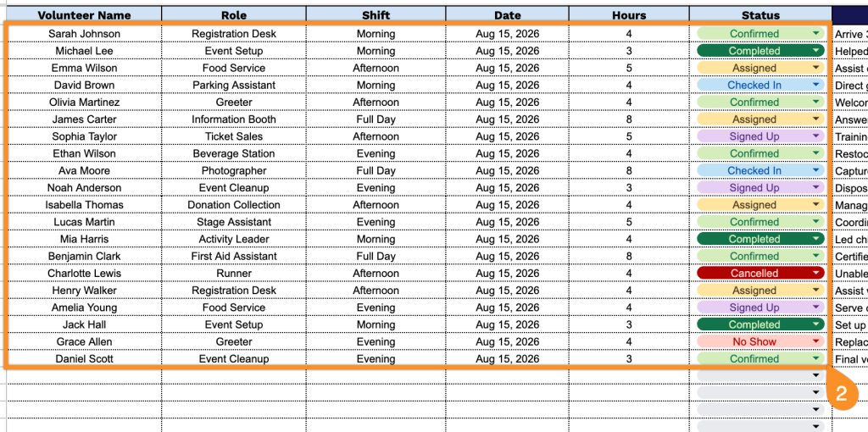Viewport: 868px width, 432px height.
Task: Select Lucas Martin's Evening shift cell
Action: point(376,222)
